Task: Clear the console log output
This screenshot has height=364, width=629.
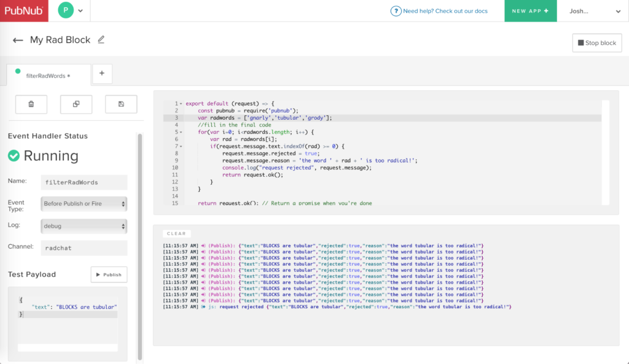Action: click(x=177, y=234)
